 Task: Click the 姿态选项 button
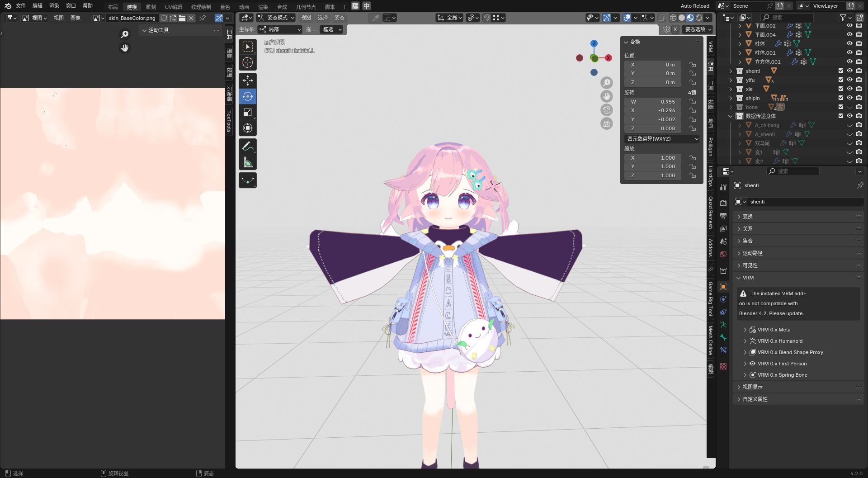point(698,29)
